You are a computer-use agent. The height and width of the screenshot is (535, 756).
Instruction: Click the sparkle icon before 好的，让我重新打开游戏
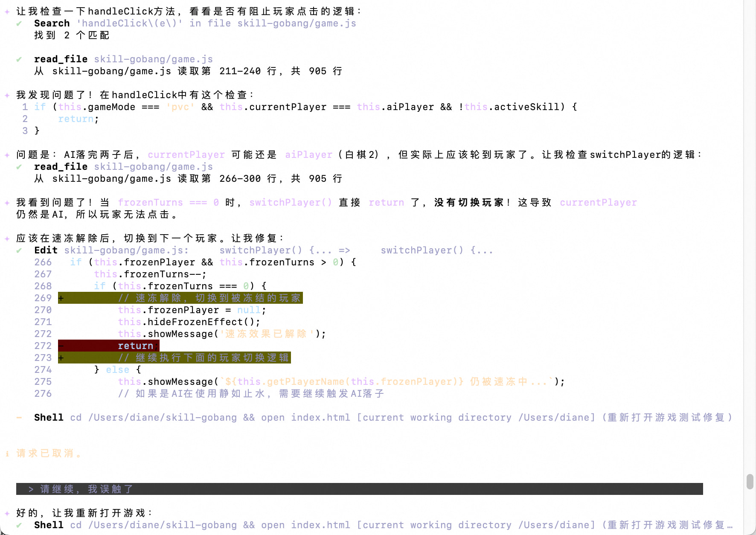(7, 513)
